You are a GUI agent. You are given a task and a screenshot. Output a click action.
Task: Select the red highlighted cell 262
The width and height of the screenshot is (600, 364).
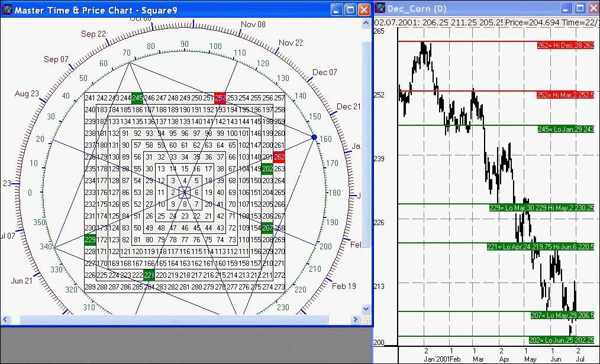(279, 157)
